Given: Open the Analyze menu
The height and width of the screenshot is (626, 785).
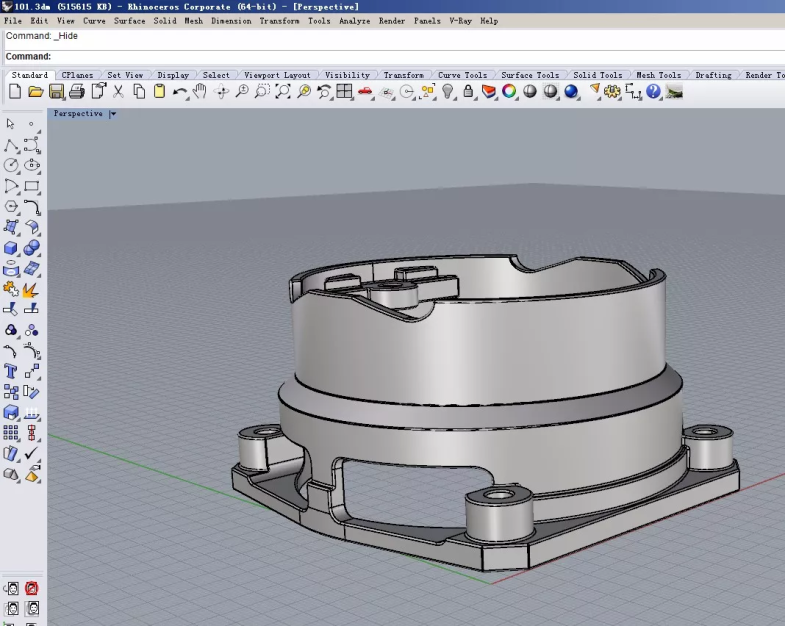Looking at the screenshot, I should pos(354,21).
